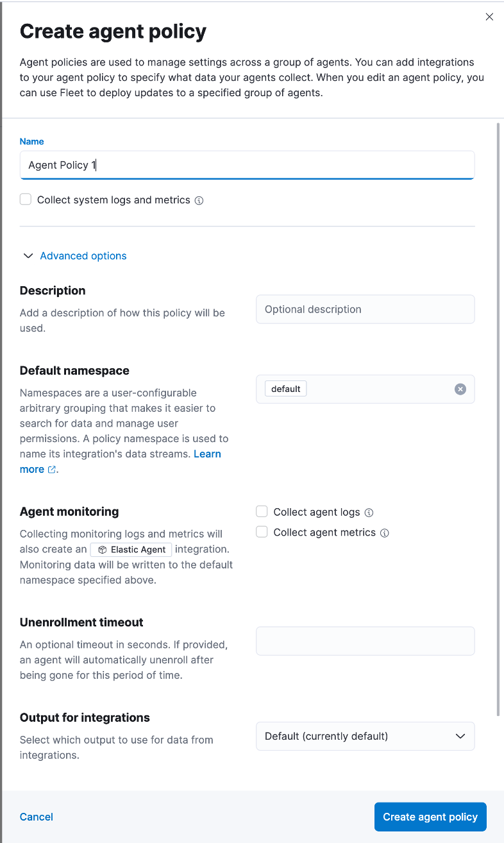Screen dimensions: 504x843
Task: Open the Output for integrations dropdown
Action: (365, 737)
